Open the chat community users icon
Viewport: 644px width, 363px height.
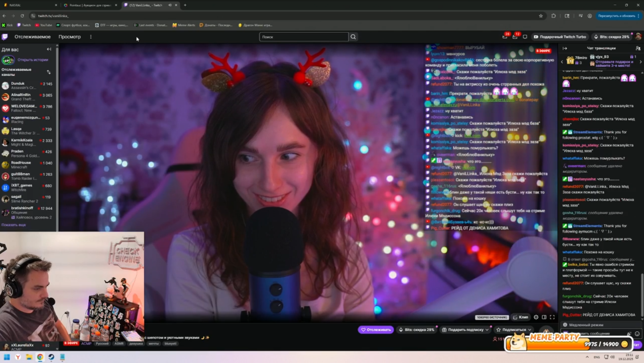coord(638,48)
